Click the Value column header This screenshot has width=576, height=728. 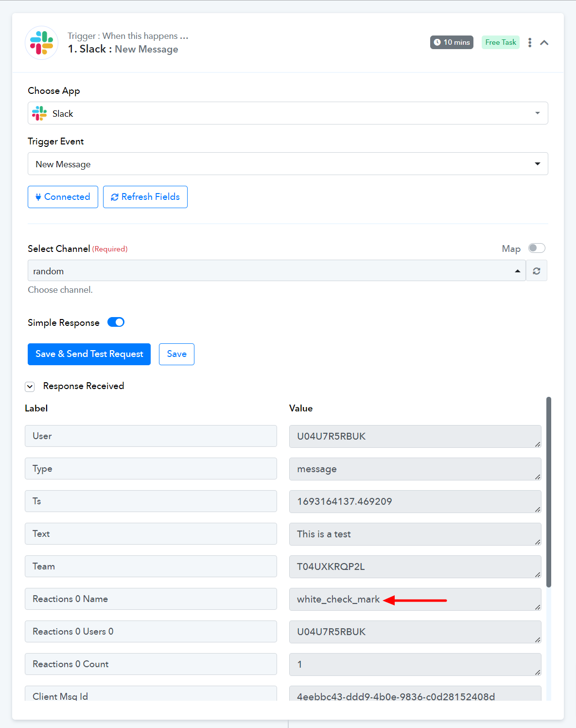point(301,408)
